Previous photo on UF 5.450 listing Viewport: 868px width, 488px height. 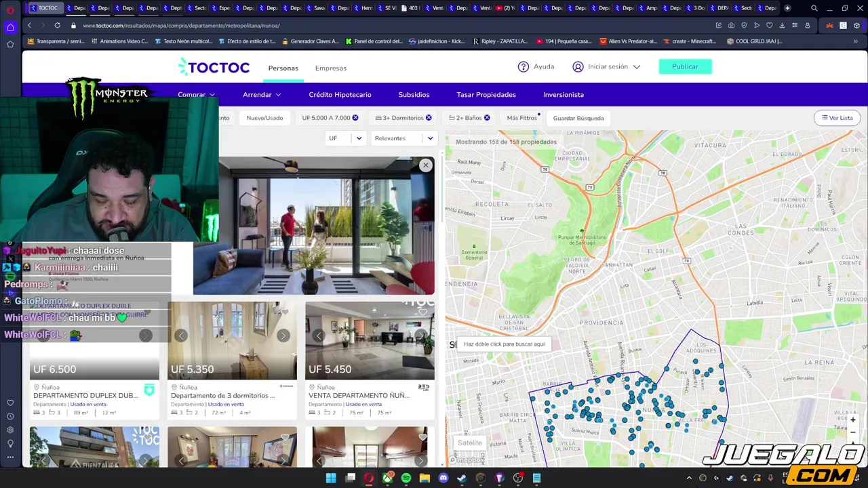tap(319, 335)
